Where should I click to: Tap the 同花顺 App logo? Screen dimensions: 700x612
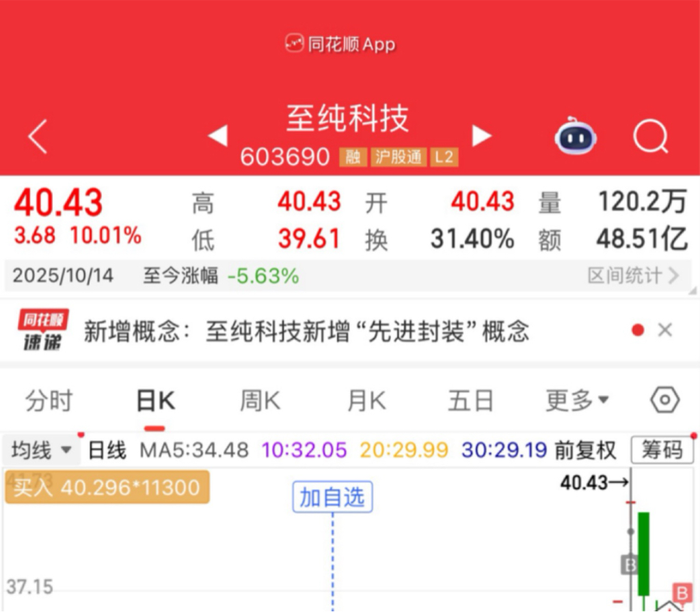(340, 44)
